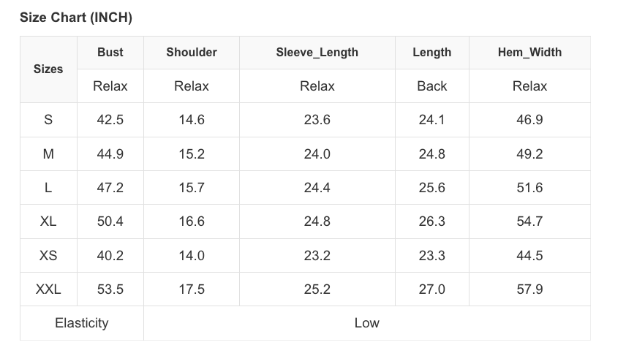Click the Length column header
Image resolution: width=626 pixels, height=364 pixels.
pyautogui.click(x=431, y=53)
